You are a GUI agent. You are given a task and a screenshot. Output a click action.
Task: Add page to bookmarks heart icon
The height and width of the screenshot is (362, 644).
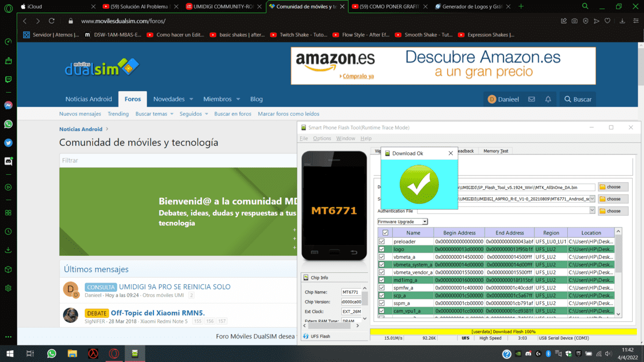click(608, 21)
